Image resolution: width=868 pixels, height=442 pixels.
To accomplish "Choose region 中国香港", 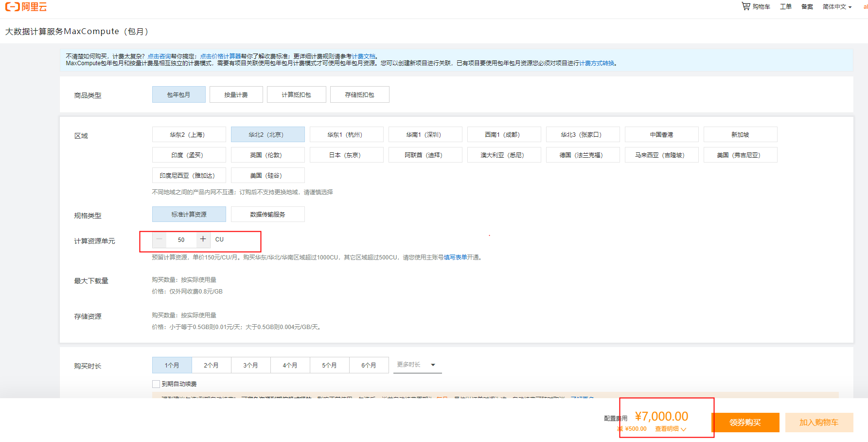I will (662, 134).
